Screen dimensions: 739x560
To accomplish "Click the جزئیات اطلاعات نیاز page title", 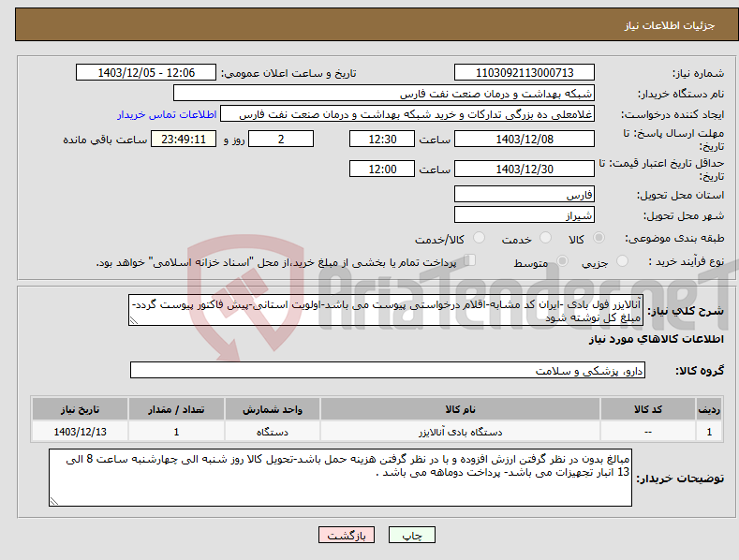I will pos(670,25).
